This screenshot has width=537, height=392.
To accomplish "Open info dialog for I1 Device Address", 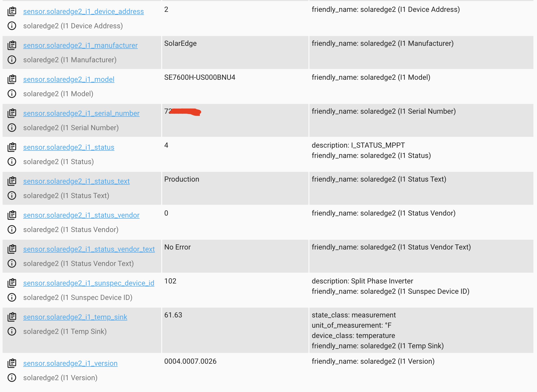I will [x=12, y=26].
